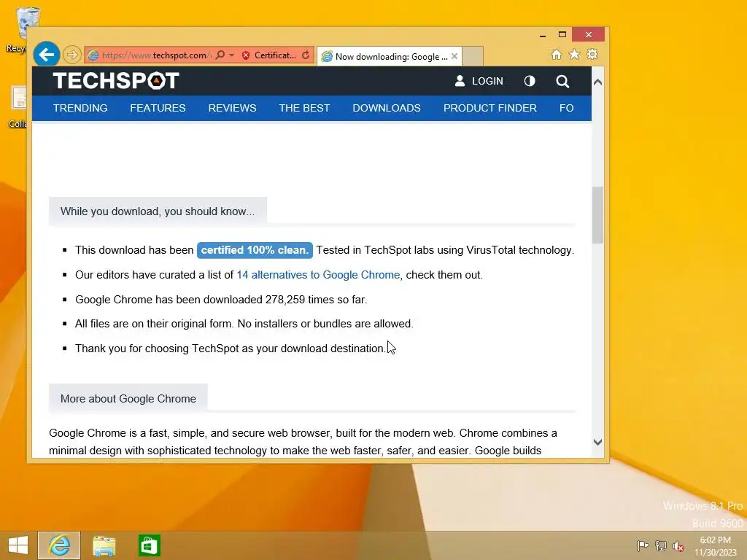Click the browser Back arrow button
The image size is (747, 560).
click(47, 55)
